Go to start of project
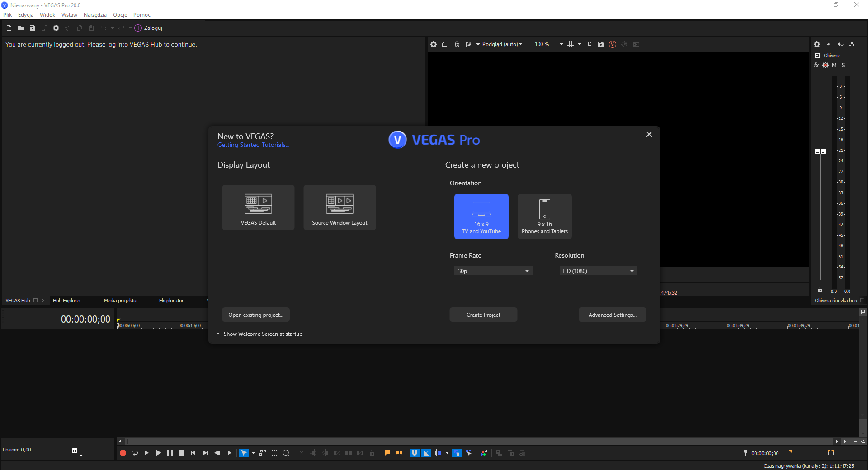Screen dimensions: 868x470 coord(193,453)
